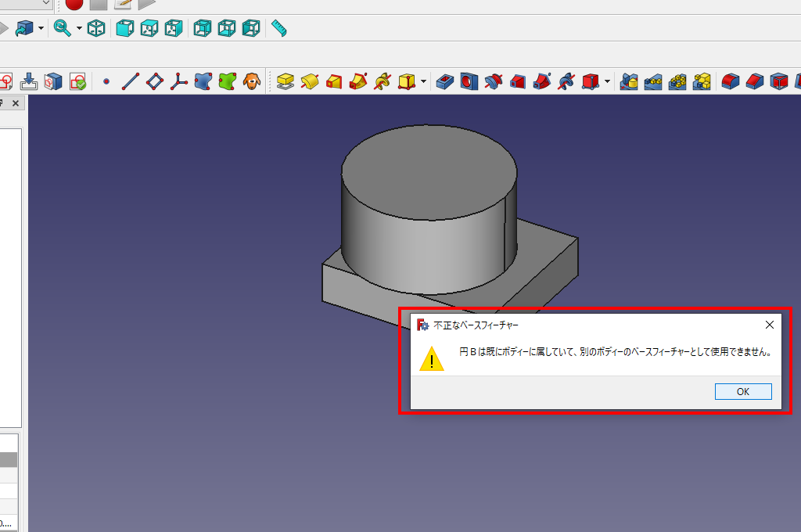Select the Additive pipe tool
The image size is (801, 532).
[358, 81]
